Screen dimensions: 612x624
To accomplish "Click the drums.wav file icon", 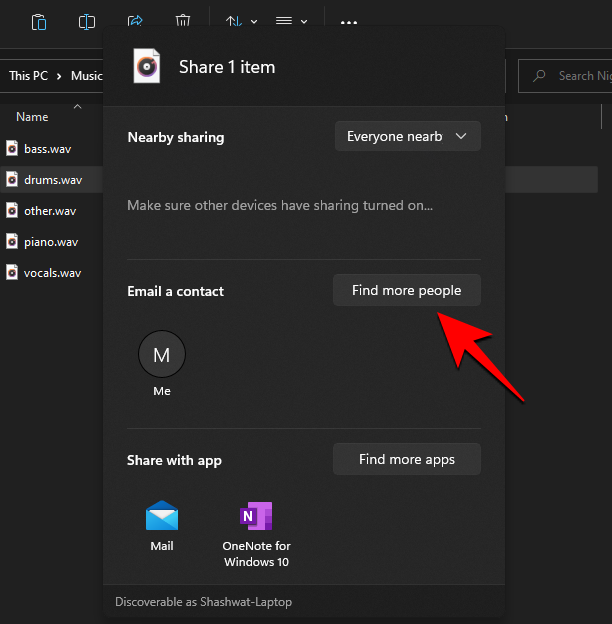I will point(12,179).
